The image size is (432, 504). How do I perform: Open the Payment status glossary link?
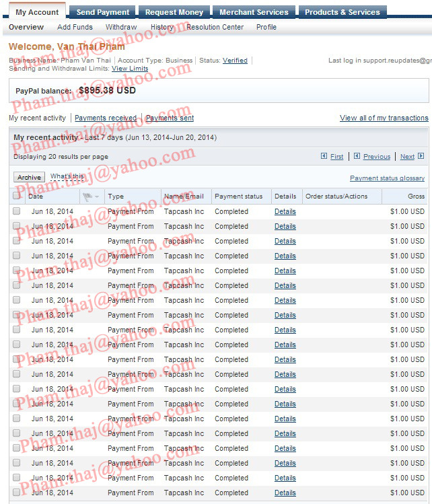coord(388,178)
